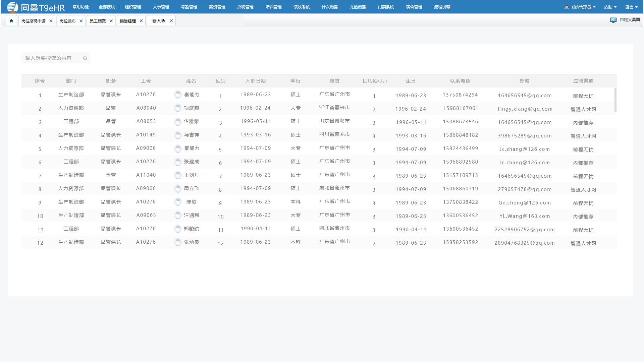Click the 全部模块 link
Viewport: 644px width, 362px height.
coord(107,7)
